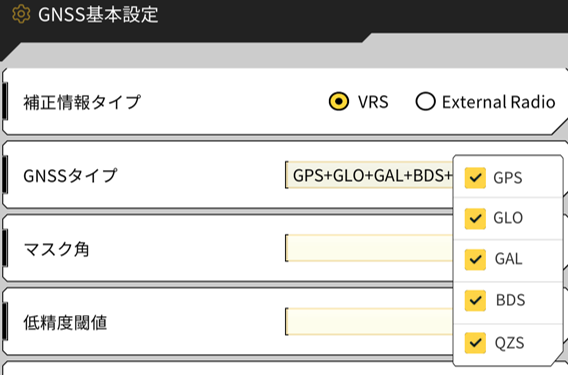Open the GNSSタイプ dropdown field
The height and width of the screenshot is (375, 568).
[x=369, y=175]
